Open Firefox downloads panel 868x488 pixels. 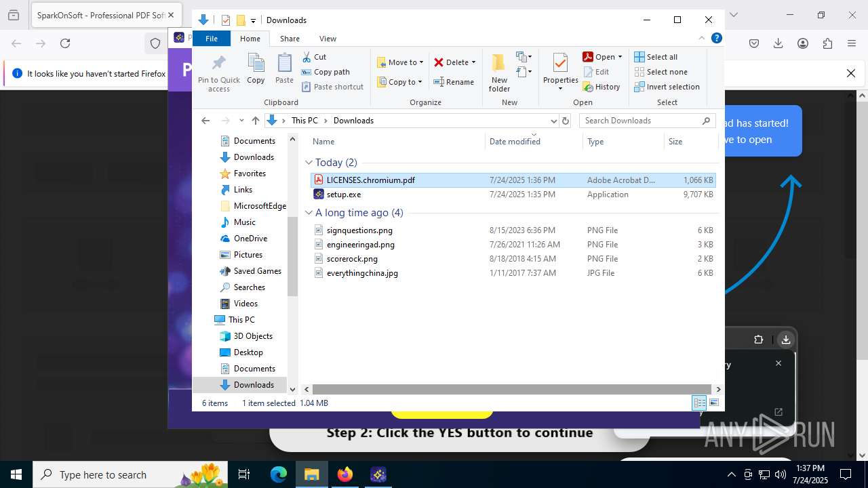pos(778,43)
